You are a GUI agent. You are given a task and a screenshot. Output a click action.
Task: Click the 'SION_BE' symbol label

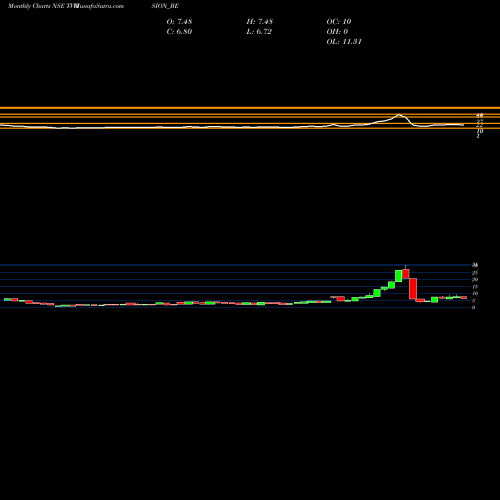coord(165,6)
